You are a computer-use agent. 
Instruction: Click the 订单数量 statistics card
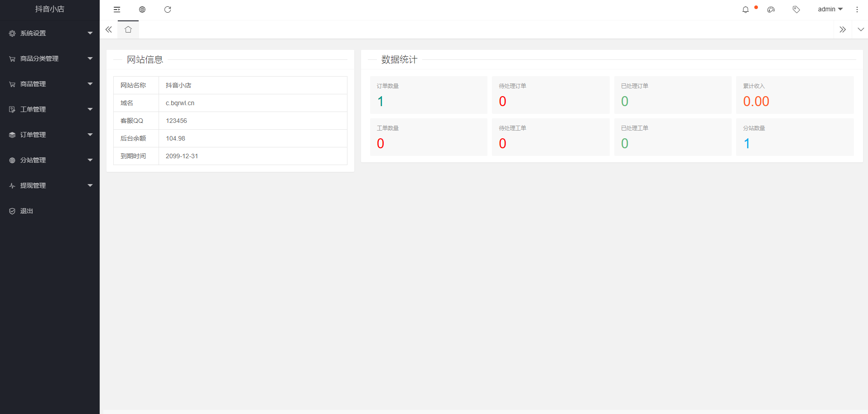(429, 95)
